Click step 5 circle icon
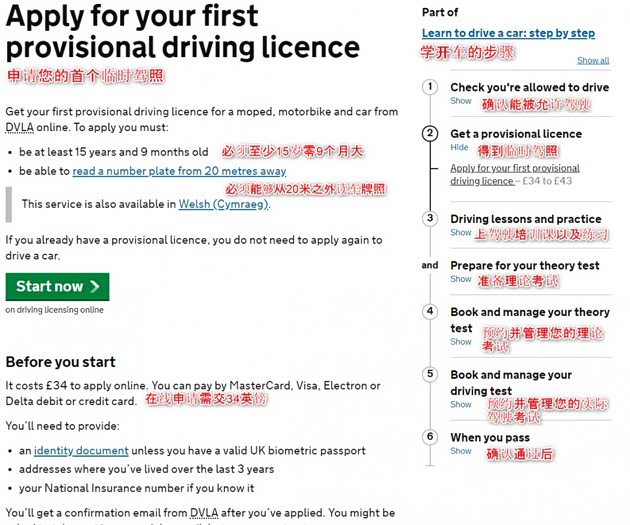630x525 pixels. point(430,375)
